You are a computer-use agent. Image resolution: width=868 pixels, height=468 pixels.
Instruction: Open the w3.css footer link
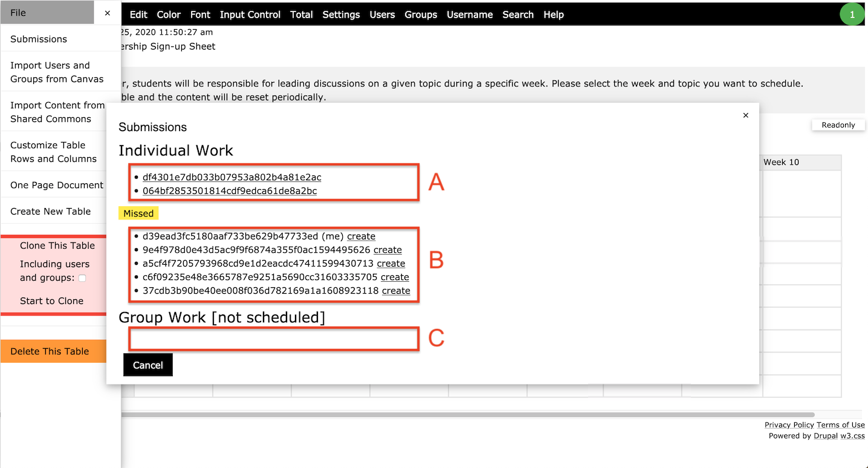click(853, 436)
